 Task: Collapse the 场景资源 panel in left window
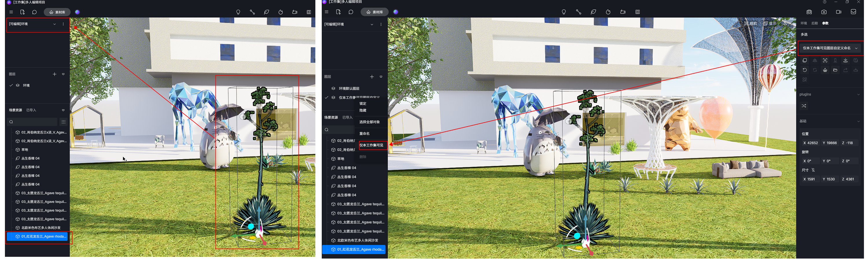[x=63, y=110]
